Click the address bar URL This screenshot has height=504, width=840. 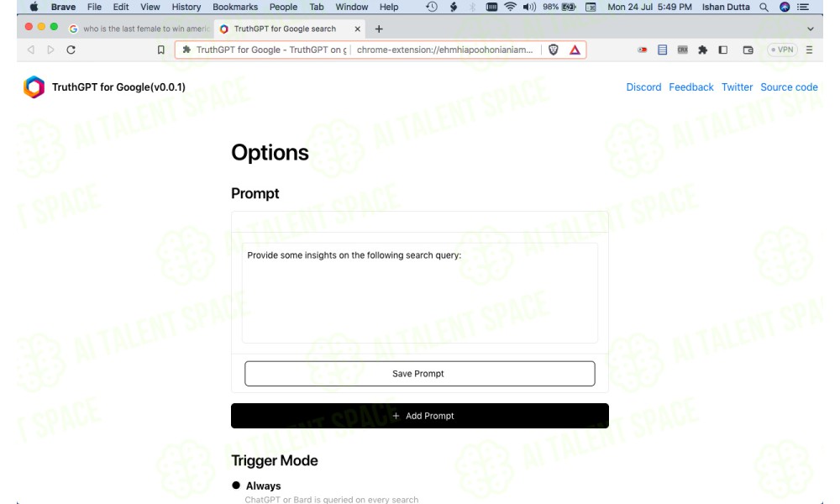click(x=444, y=50)
